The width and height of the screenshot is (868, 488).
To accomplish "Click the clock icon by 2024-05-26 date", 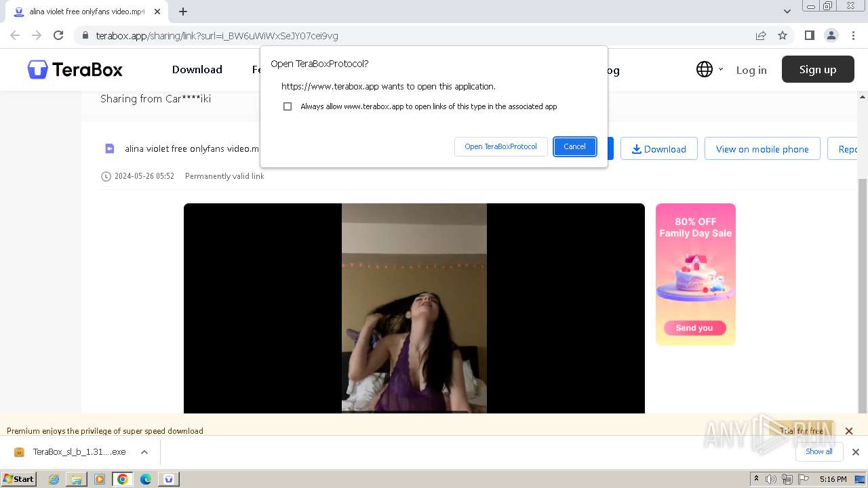I will [106, 176].
